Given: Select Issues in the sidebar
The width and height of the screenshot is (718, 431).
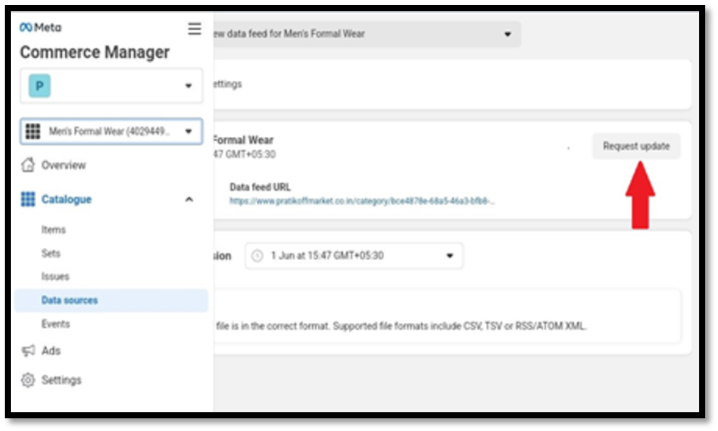Looking at the screenshot, I should point(55,276).
